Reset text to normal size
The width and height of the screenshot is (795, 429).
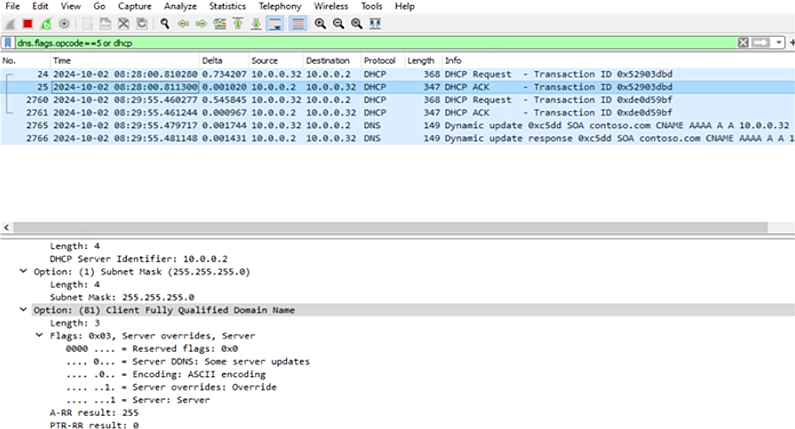(356, 24)
